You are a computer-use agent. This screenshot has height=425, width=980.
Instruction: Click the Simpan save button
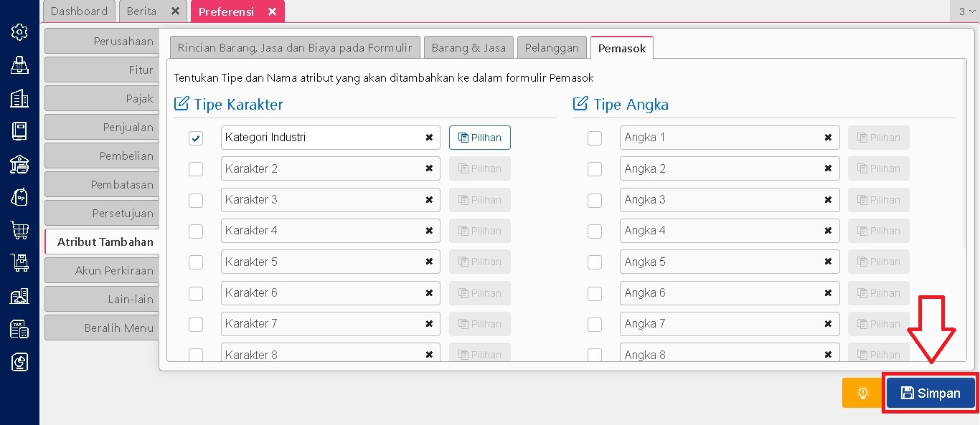point(930,393)
